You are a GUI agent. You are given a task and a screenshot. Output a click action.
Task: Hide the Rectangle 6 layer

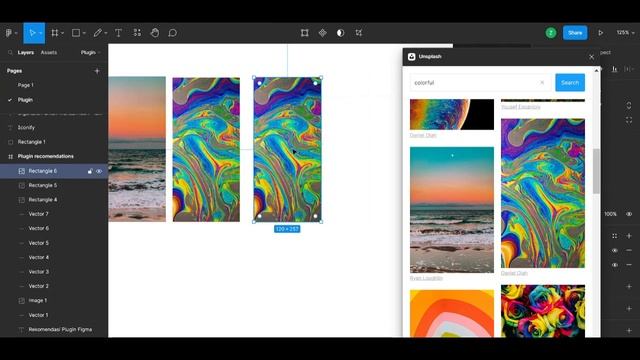pos(99,171)
